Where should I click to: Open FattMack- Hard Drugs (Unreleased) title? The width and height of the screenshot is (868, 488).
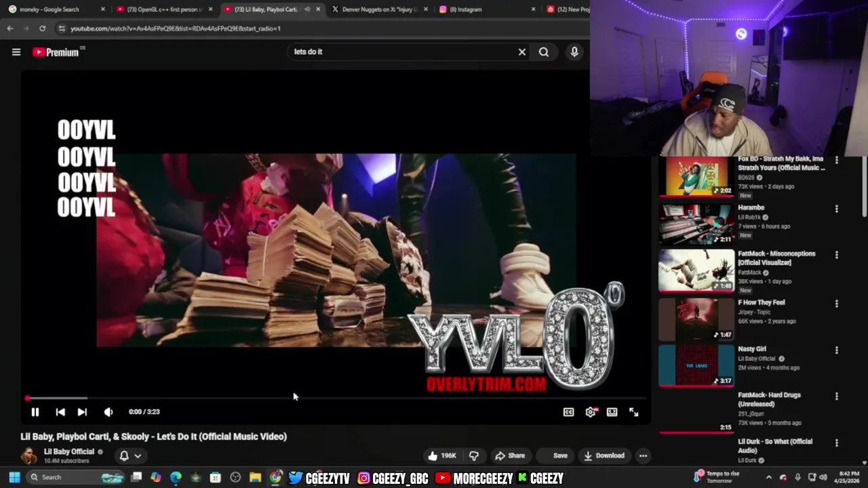[x=770, y=399]
